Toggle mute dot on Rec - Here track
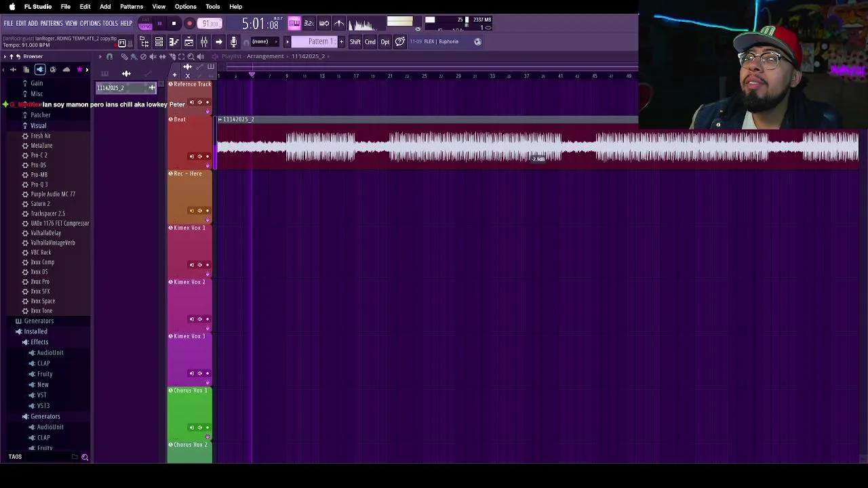868x488 pixels. [x=208, y=211]
